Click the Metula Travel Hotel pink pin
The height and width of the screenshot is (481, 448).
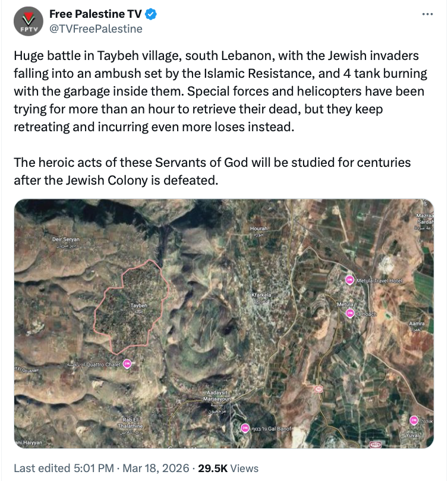tap(349, 280)
